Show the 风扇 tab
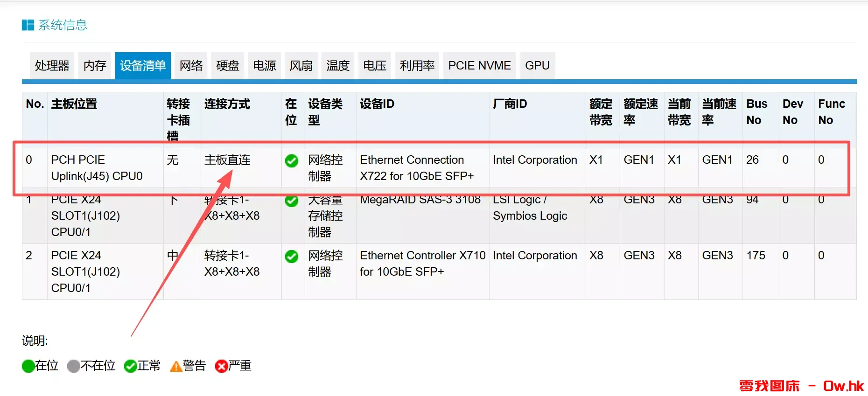Image resolution: width=868 pixels, height=396 pixels. tap(301, 66)
